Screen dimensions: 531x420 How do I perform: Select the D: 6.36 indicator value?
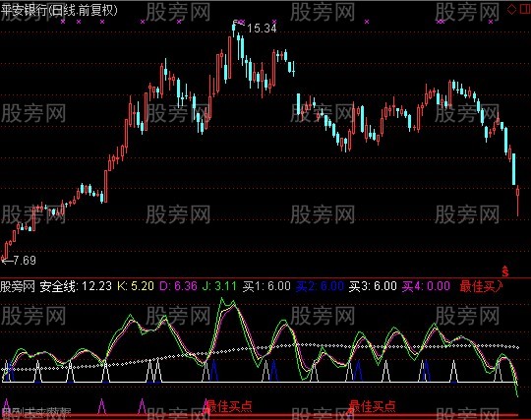(x=178, y=286)
